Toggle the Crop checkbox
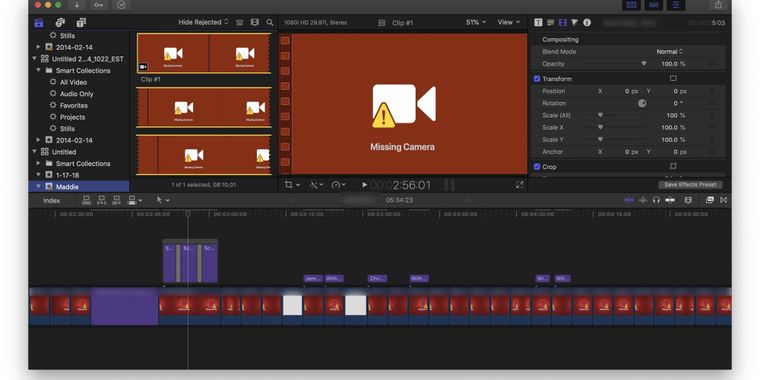The image size is (760, 380). (x=537, y=167)
